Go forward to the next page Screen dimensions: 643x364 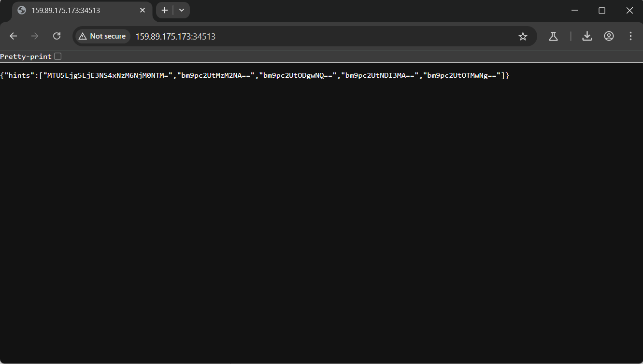click(35, 36)
